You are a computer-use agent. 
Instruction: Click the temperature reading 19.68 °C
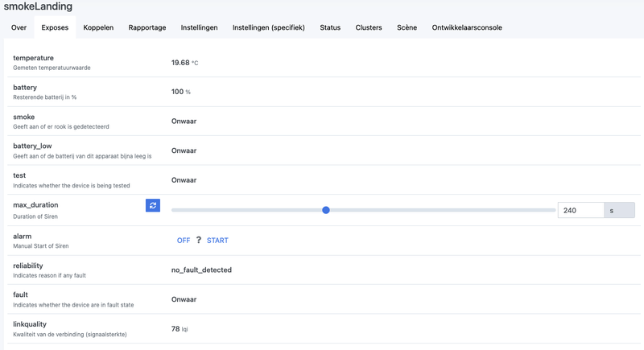pyautogui.click(x=184, y=62)
